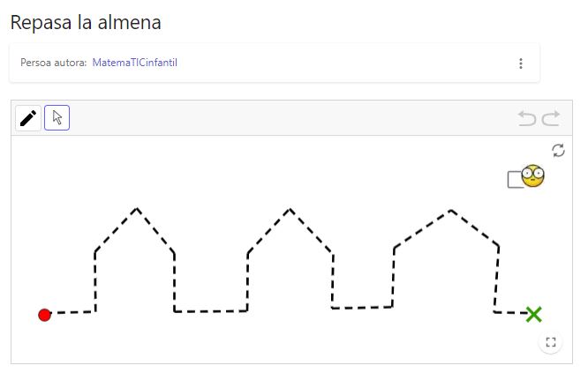Tick the checkbox beside the emoji
The image size is (588, 388).
click(x=515, y=180)
